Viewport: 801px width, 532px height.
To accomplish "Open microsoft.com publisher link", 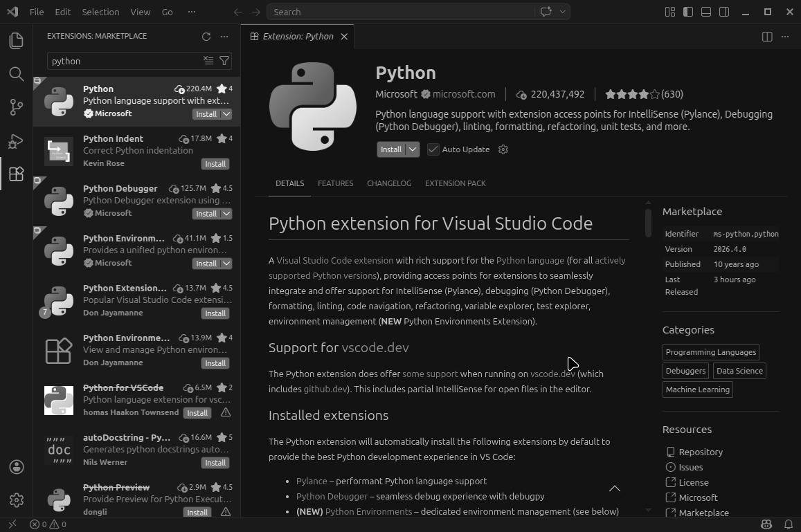I will point(464,94).
